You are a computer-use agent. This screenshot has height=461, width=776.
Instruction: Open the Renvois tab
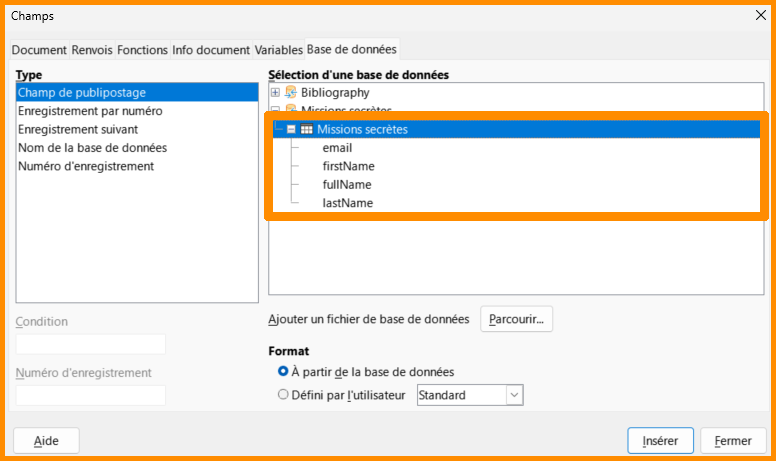pyautogui.click(x=92, y=49)
